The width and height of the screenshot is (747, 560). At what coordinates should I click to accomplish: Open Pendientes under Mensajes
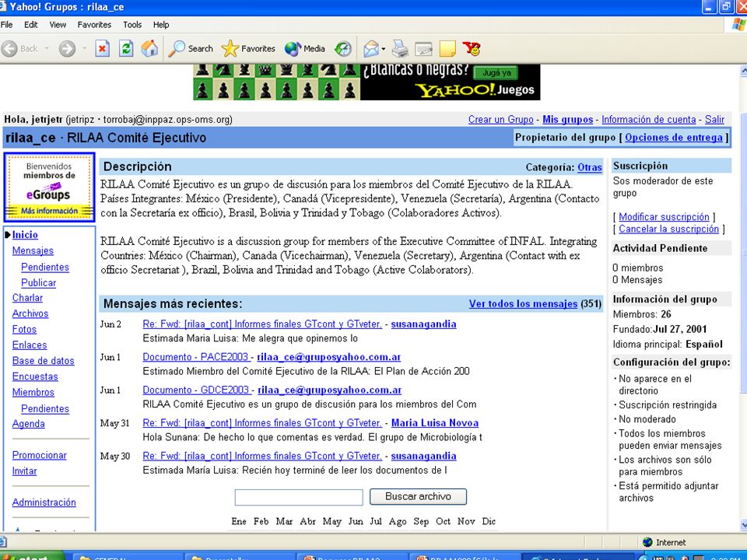45,267
